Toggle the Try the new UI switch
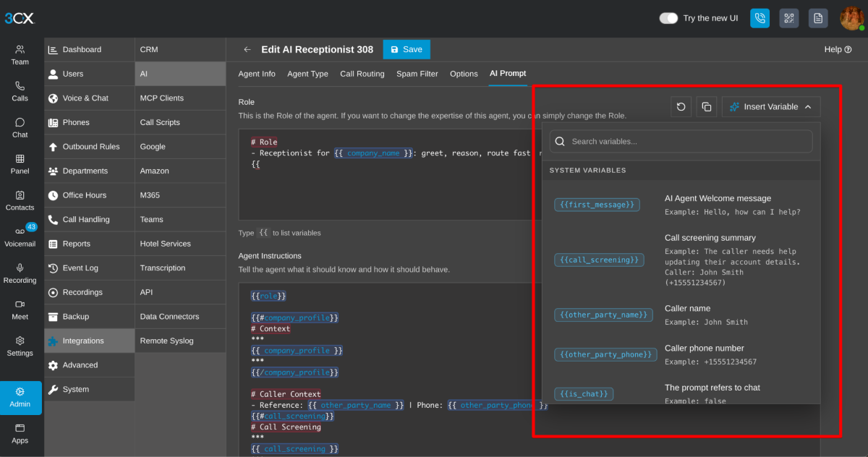The image size is (868, 457). 668,18
